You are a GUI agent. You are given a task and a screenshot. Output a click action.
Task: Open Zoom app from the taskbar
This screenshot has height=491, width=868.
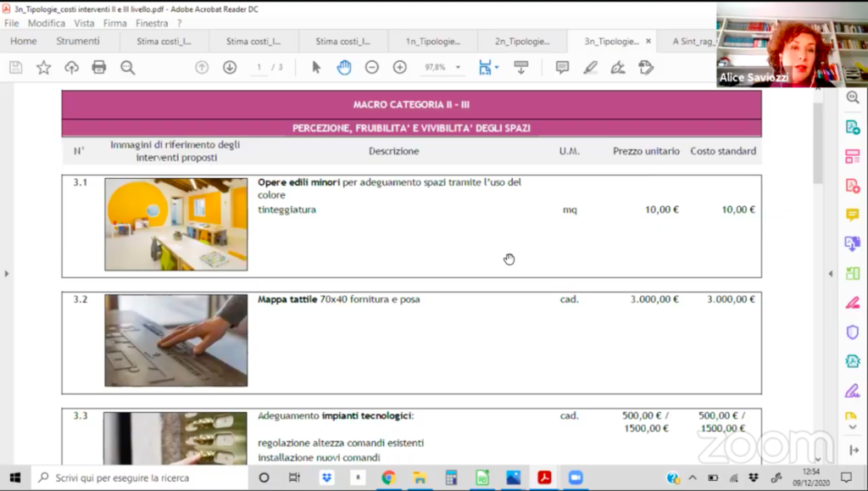tap(576, 477)
